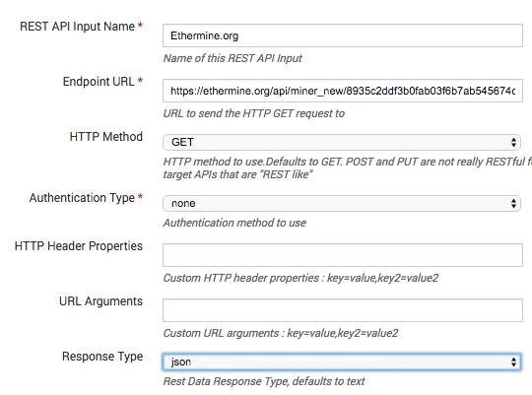
Task: Click the HTTP Method label
Action: point(105,137)
